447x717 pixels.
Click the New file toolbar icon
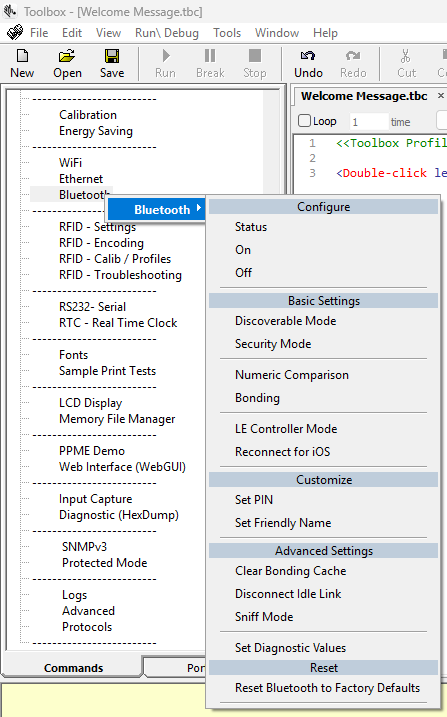(x=22, y=56)
